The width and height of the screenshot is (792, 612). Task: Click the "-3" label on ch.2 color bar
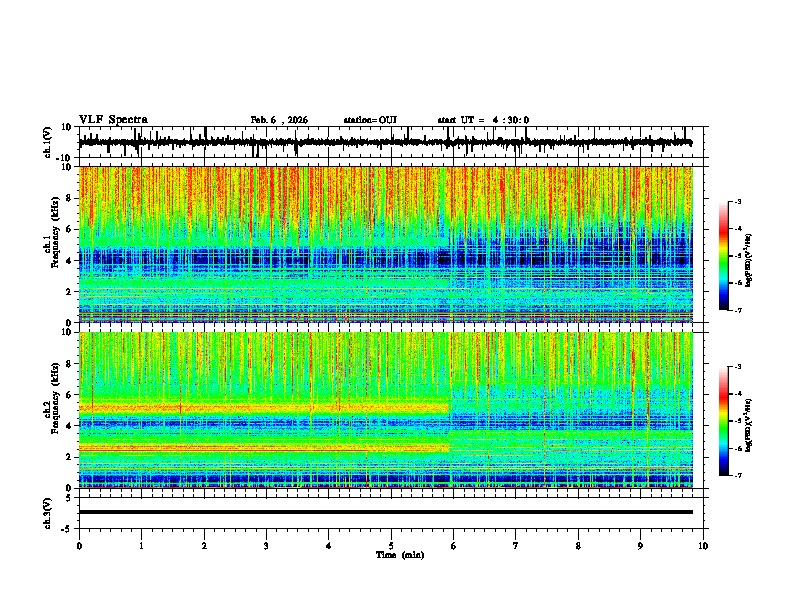[738, 367]
